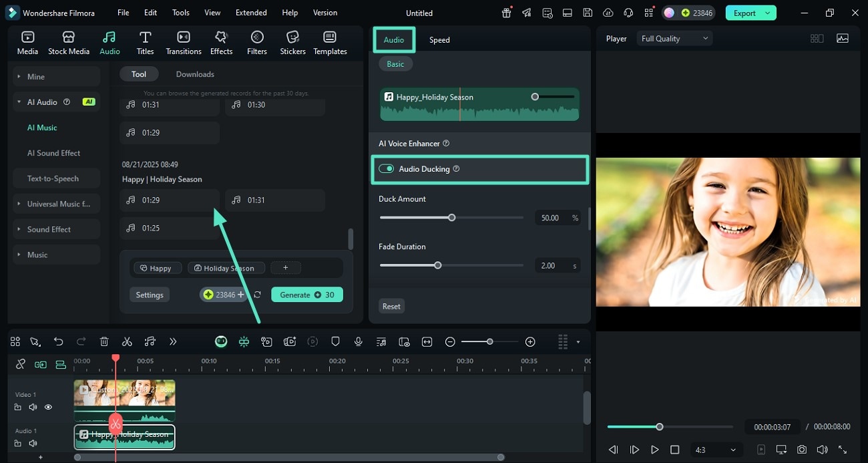The image size is (868, 463).
Task: Click zoom in plus on timeline
Action: 530,341
